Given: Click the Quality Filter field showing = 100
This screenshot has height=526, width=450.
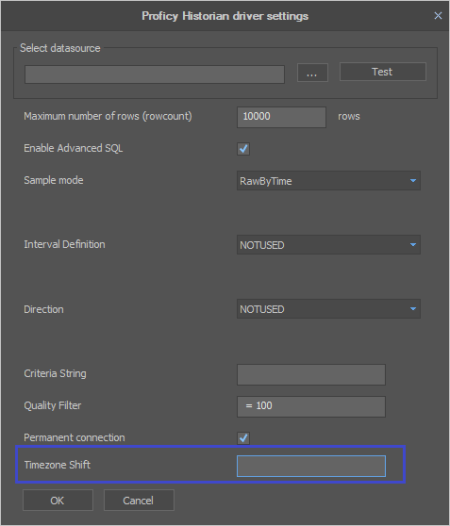Looking at the screenshot, I should 311,407.
